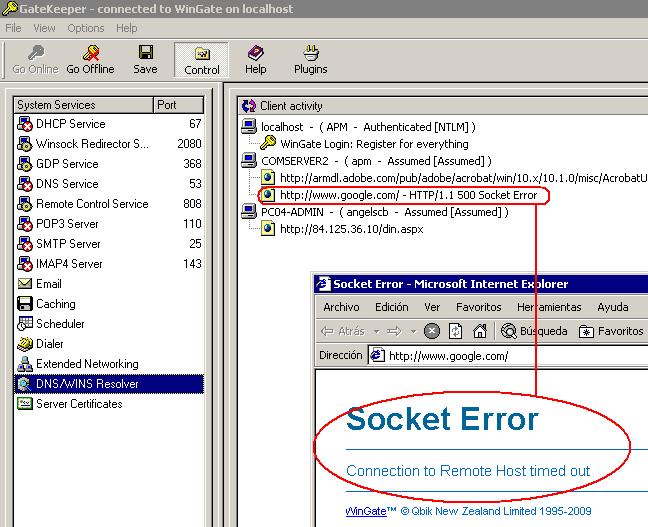
Task: Click the Home icon in Internet Explorer
Action: [x=480, y=331]
